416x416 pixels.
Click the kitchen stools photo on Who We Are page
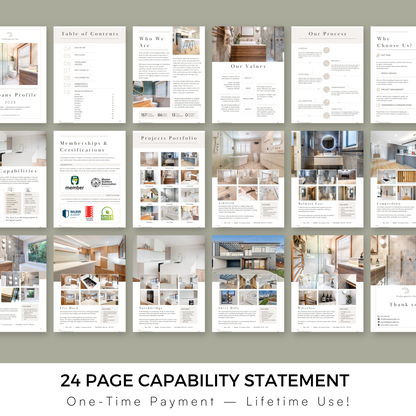186,41
